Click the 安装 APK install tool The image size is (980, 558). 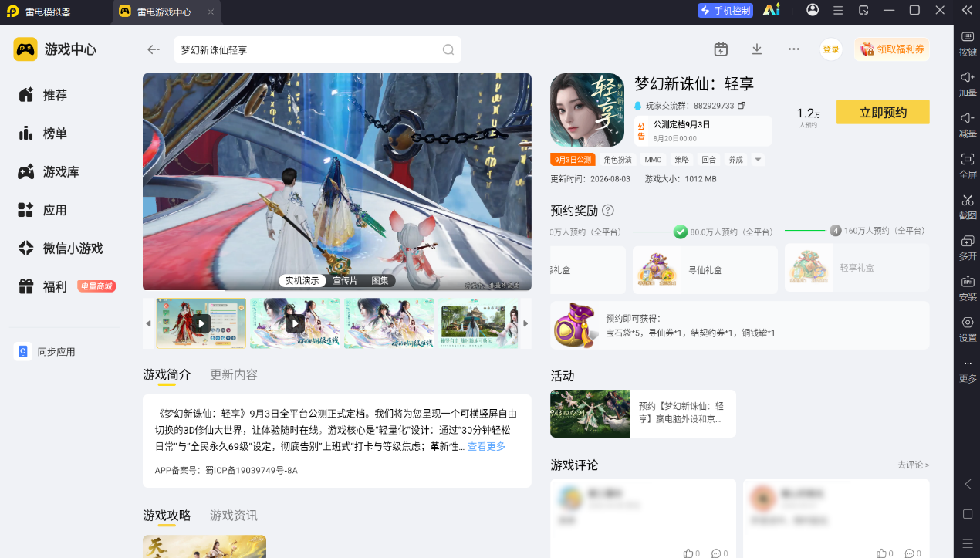coord(968,289)
